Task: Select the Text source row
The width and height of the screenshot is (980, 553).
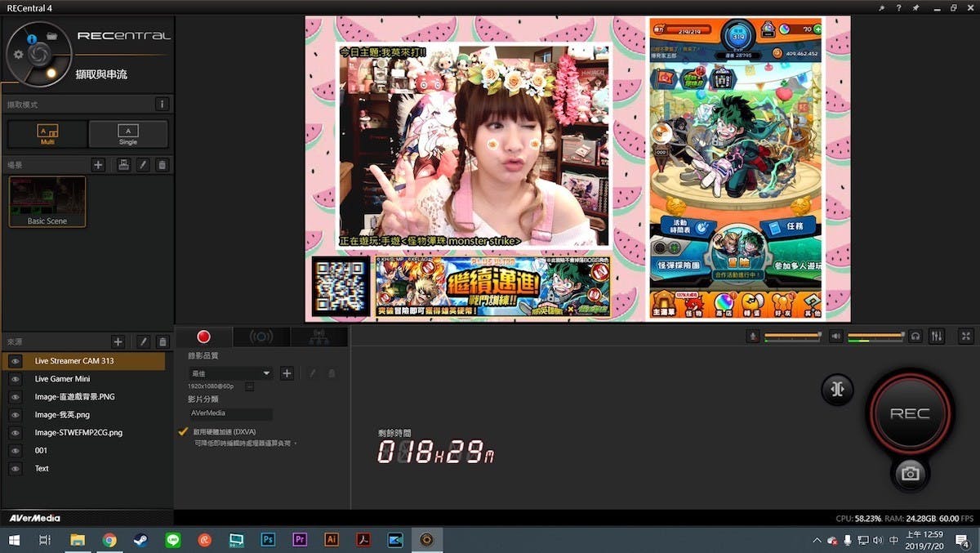Action: [x=85, y=469]
